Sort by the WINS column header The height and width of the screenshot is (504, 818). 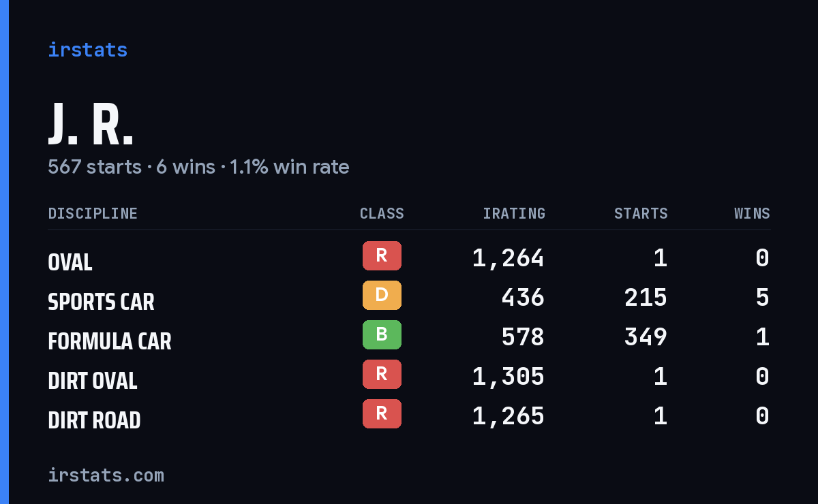[752, 214]
